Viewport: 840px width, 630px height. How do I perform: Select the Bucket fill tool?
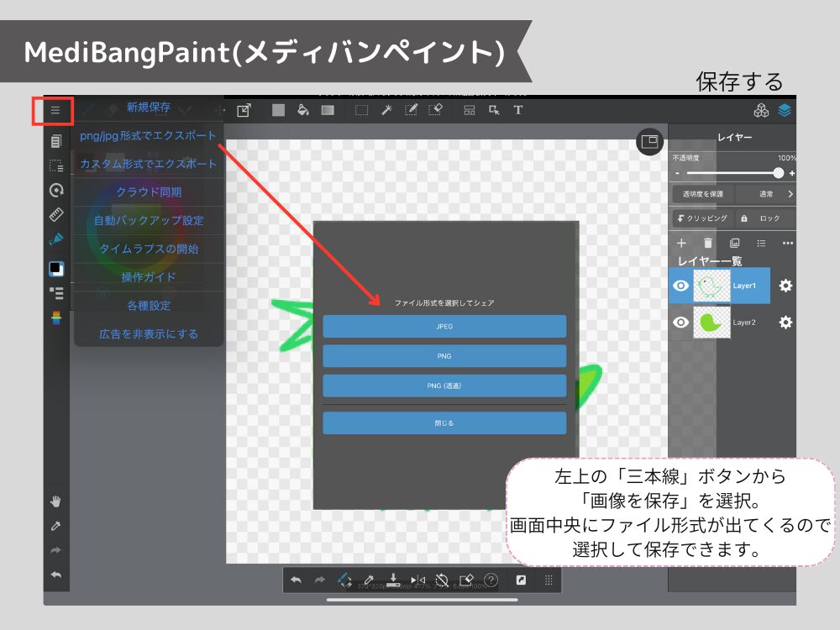[x=302, y=110]
